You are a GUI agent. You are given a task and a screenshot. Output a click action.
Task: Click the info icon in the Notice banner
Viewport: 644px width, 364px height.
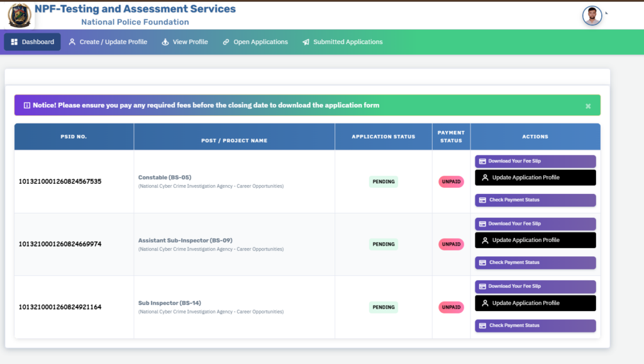point(26,105)
